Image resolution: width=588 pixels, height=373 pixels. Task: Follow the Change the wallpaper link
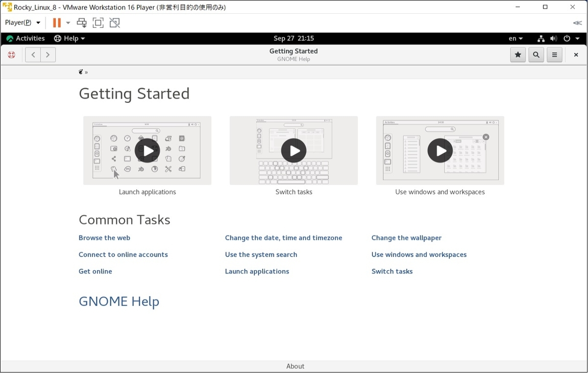(406, 238)
